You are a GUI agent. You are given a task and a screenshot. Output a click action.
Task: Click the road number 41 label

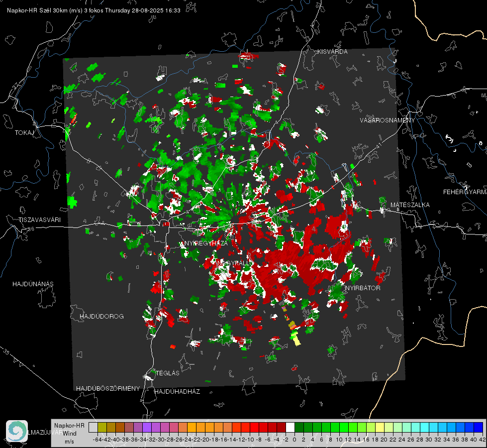(378, 145)
